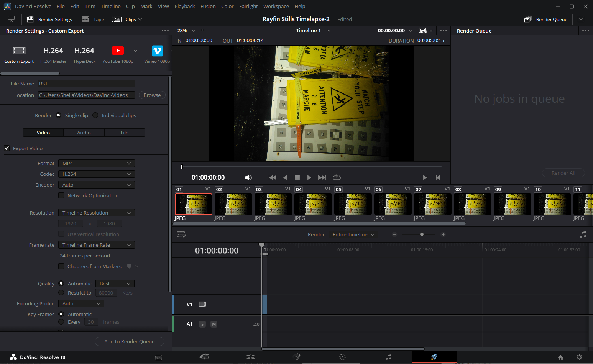Select Individual clips render option
The width and height of the screenshot is (593, 364).
(95, 115)
